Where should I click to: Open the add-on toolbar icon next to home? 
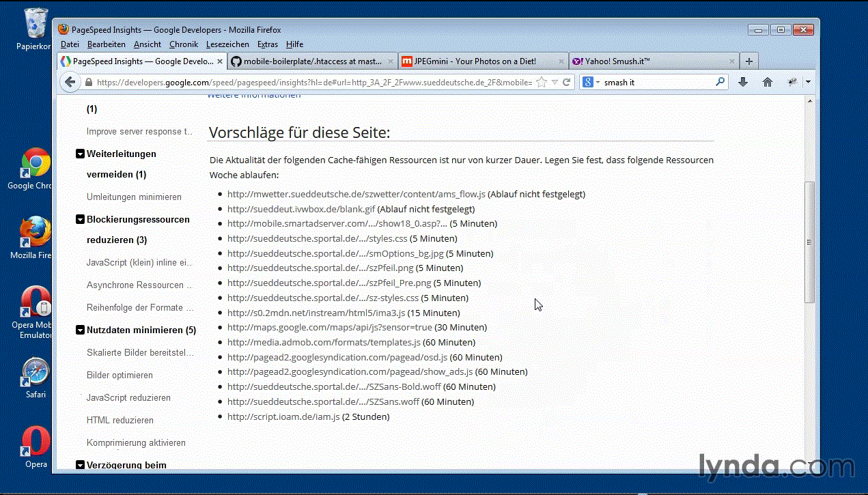[x=792, y=82]
